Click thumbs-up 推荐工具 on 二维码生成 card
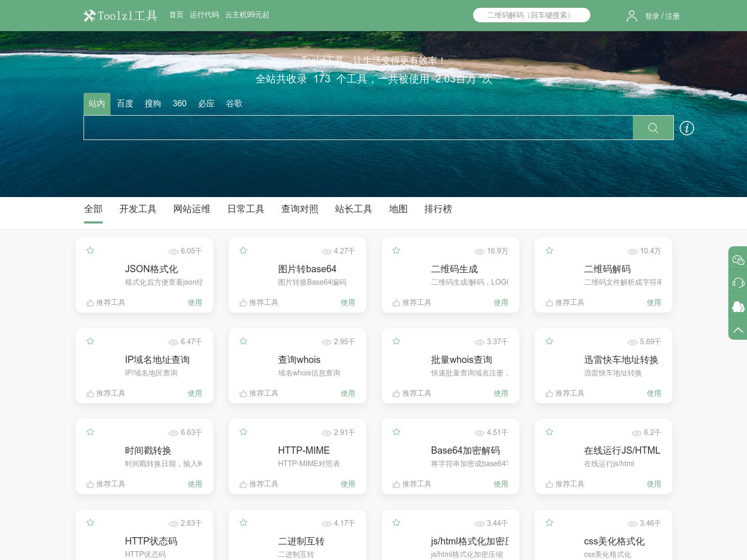 point(412,303)
